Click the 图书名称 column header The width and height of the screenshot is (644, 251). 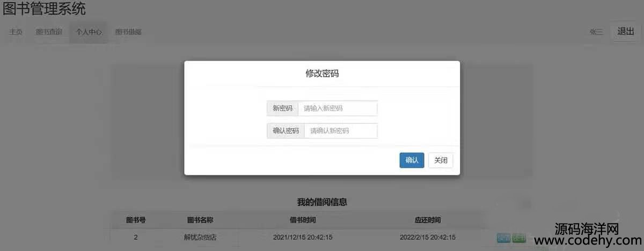coord(200,220)
